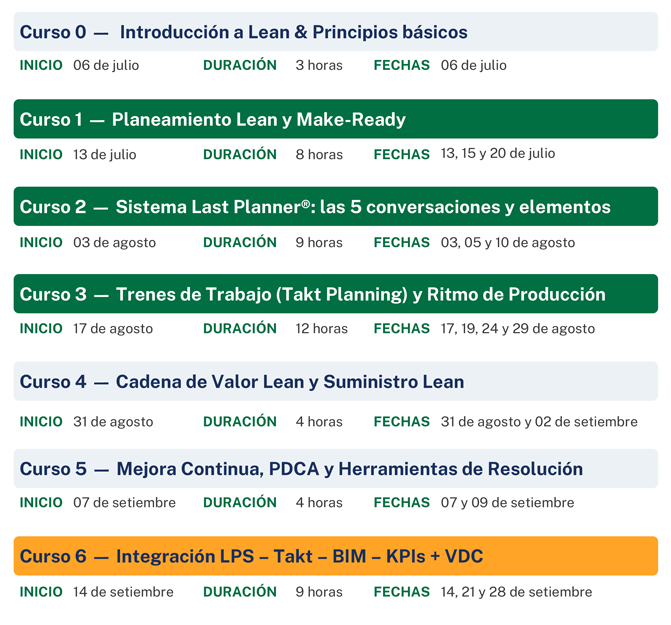Viewport: 671px width, 625px height.
Task: Select the 8 horas duration text
Action: point(319,154)
